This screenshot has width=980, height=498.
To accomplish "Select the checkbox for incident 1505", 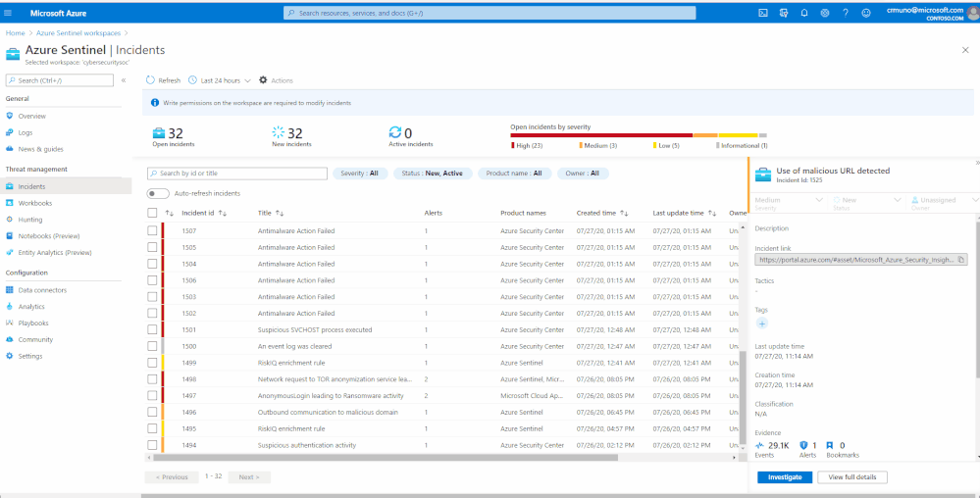I will tap(152, 247).
